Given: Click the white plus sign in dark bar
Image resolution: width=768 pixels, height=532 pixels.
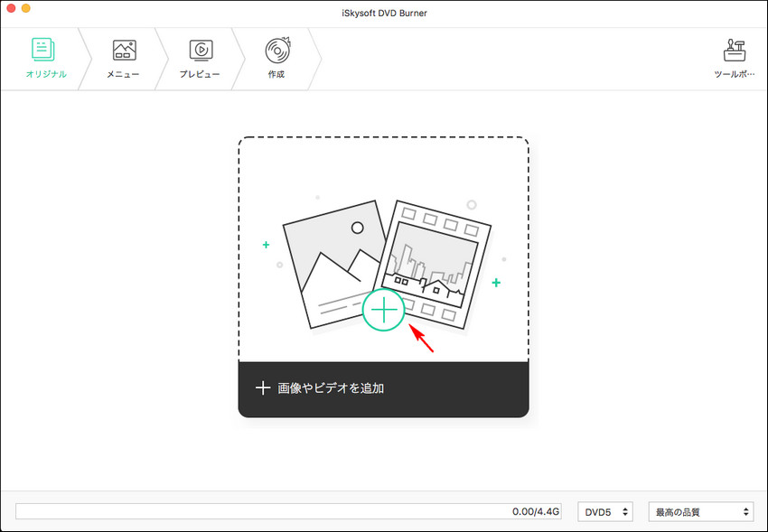Looking at the screenshot, I should coord(263,387).
